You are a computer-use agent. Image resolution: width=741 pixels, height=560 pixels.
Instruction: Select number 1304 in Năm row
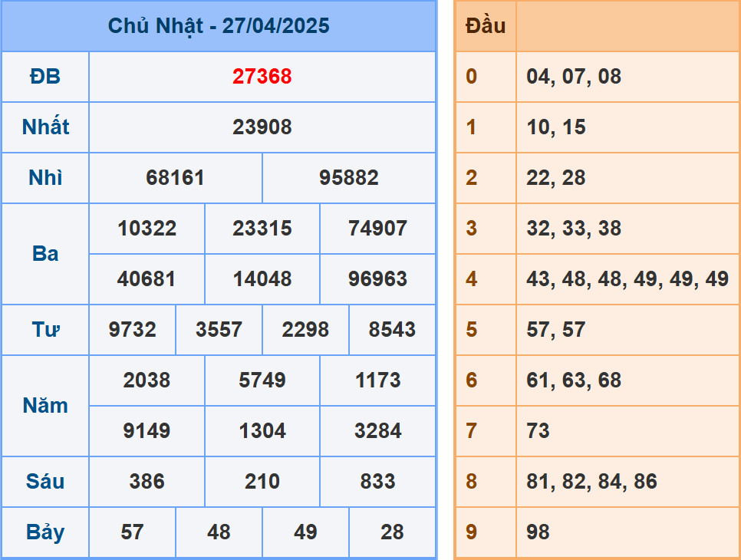262,430
